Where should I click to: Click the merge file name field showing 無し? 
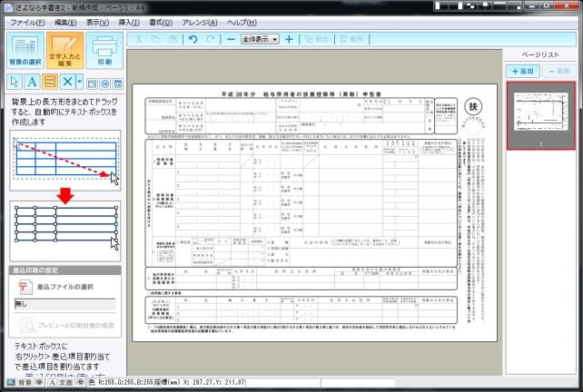(x=65, y=304)
